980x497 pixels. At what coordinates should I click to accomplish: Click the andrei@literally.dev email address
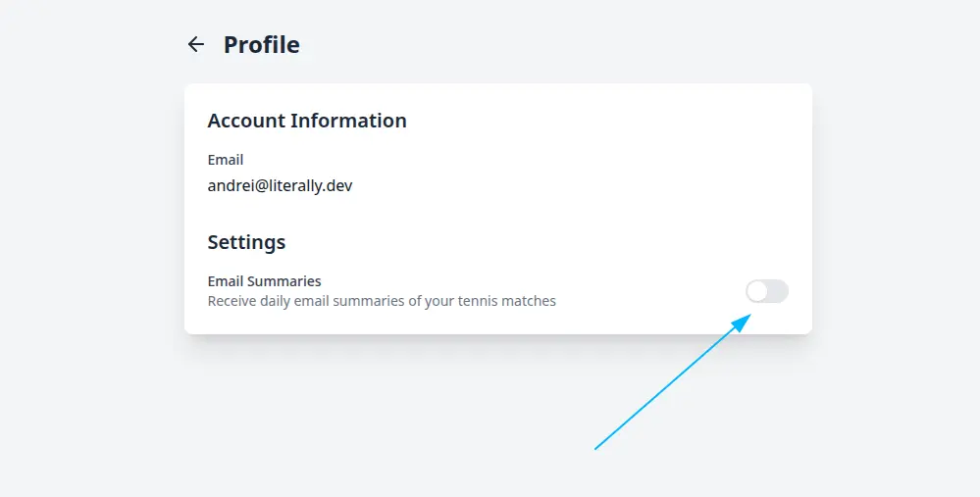(280, 184)
